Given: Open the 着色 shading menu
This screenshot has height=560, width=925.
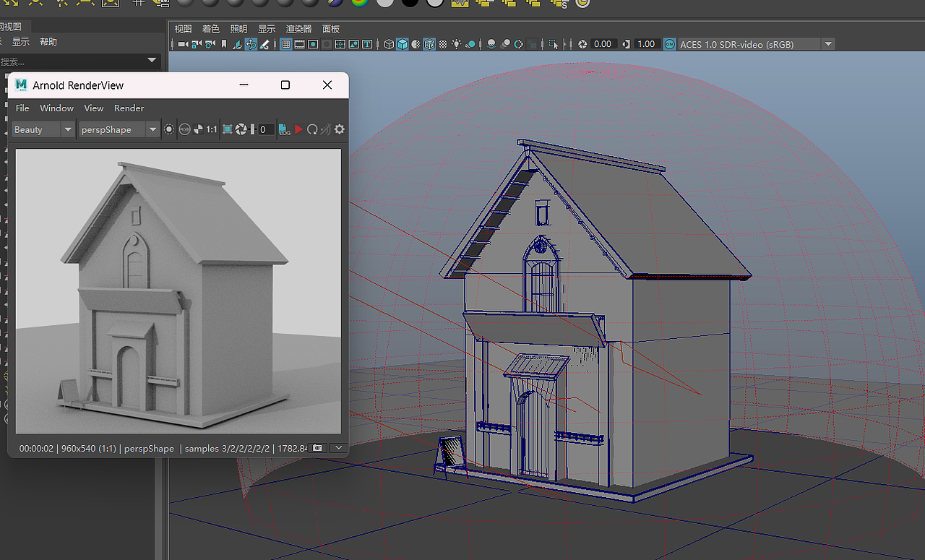Looking at the screenshot, I should click(x=211, y=29).
